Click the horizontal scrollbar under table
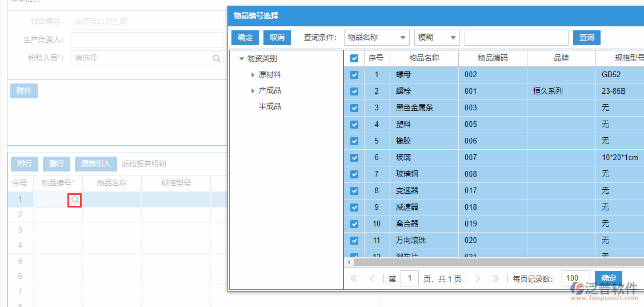The height and width of the screenshot is (307, 644). point(491,262)
